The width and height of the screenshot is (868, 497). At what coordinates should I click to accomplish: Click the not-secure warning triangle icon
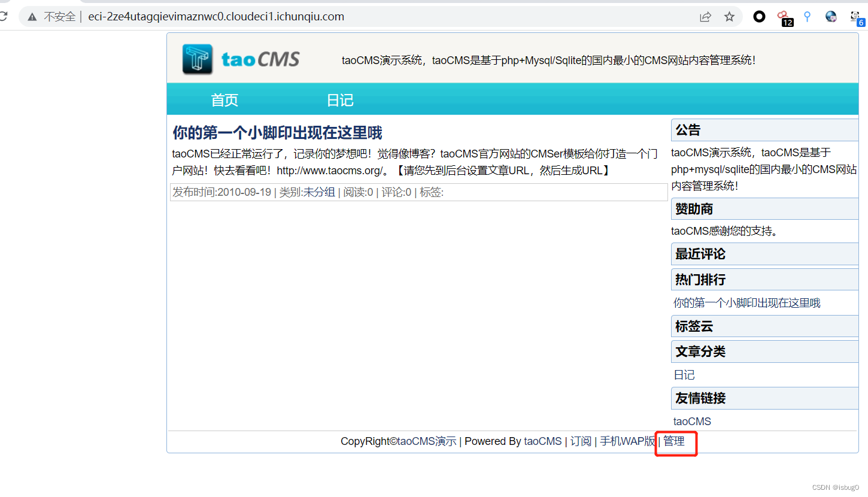pyautogui.click(x=32, y=17)
